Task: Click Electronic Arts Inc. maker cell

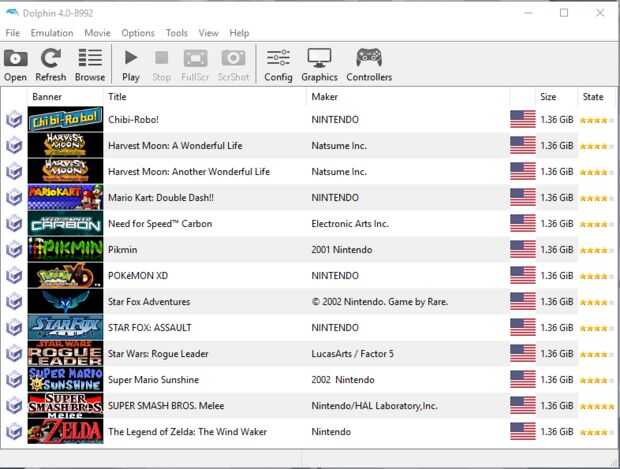Action: click(350, 224)
